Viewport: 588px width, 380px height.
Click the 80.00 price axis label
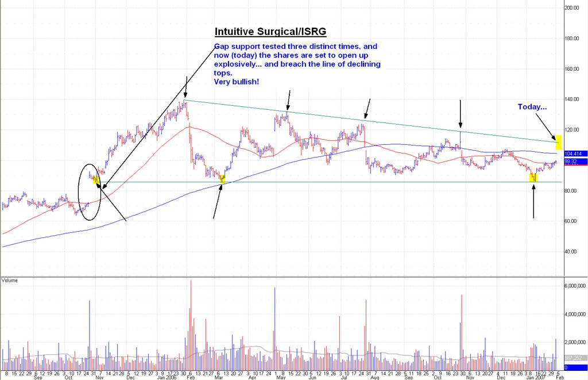(572, 191)
